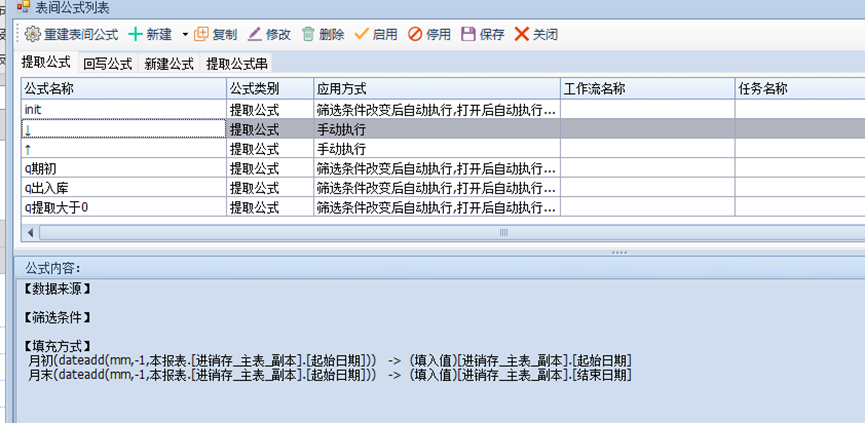
Task: Click the 保存 floppy disk icon
Action: click(x=468, y=34)
